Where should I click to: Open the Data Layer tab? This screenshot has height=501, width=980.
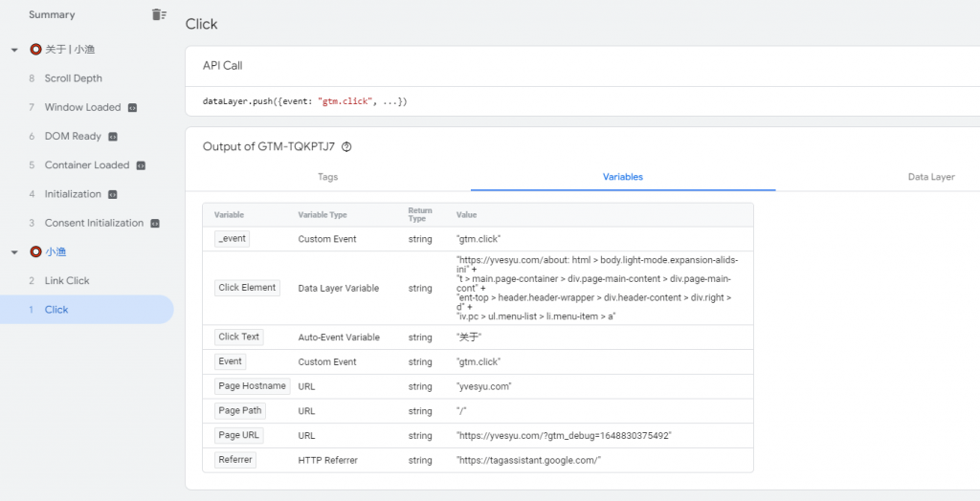931,177
